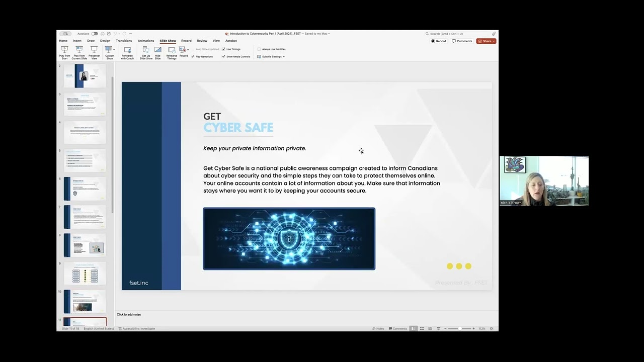Switch to Normal view in status bar
The height and width of the screenshot is (362, 644).
(413, 328)
